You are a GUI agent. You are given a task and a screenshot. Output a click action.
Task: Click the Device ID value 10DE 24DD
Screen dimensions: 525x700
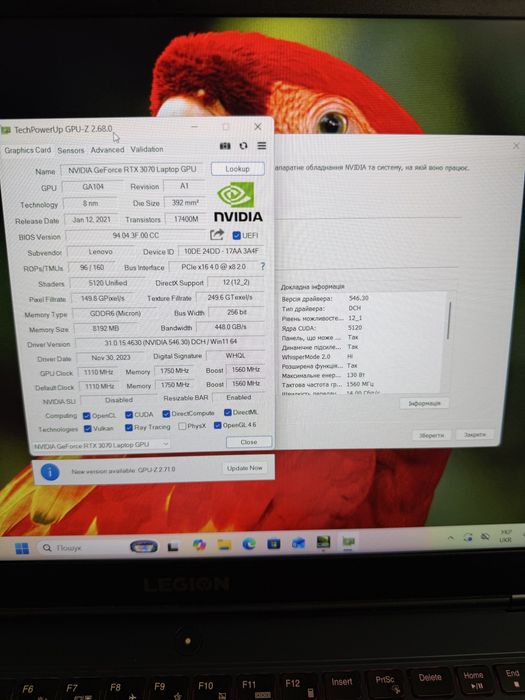221,251
